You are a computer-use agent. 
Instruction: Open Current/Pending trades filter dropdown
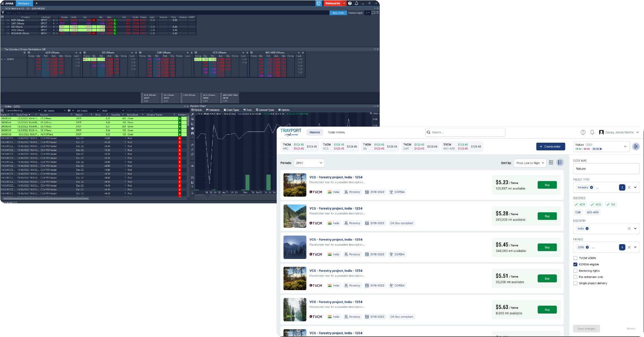coord(22,111)
